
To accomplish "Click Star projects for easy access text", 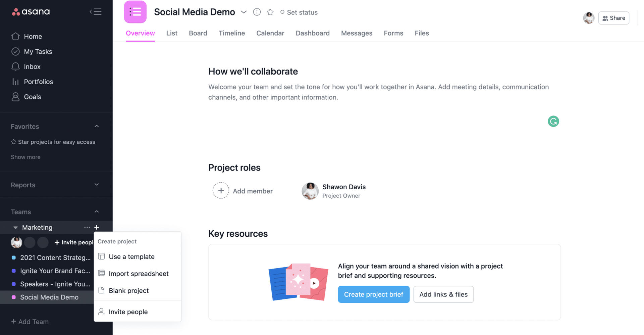I will click(x=57, y=142).
